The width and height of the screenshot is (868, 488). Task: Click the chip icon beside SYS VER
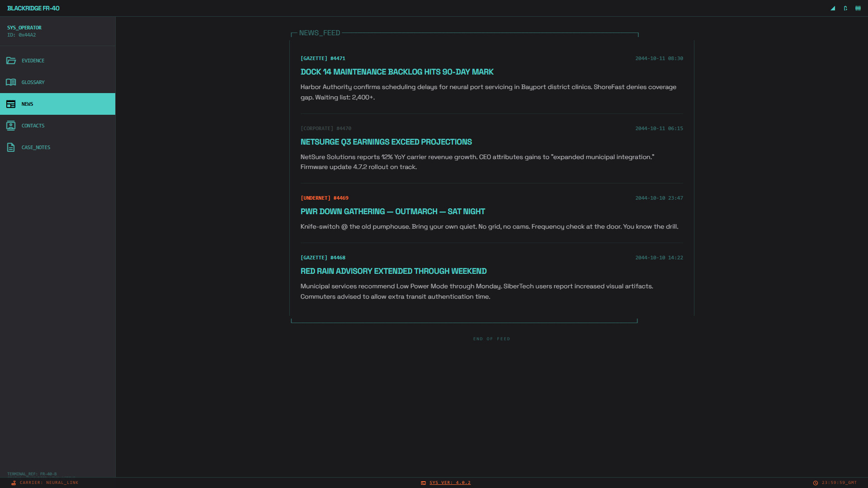[424, 483]
